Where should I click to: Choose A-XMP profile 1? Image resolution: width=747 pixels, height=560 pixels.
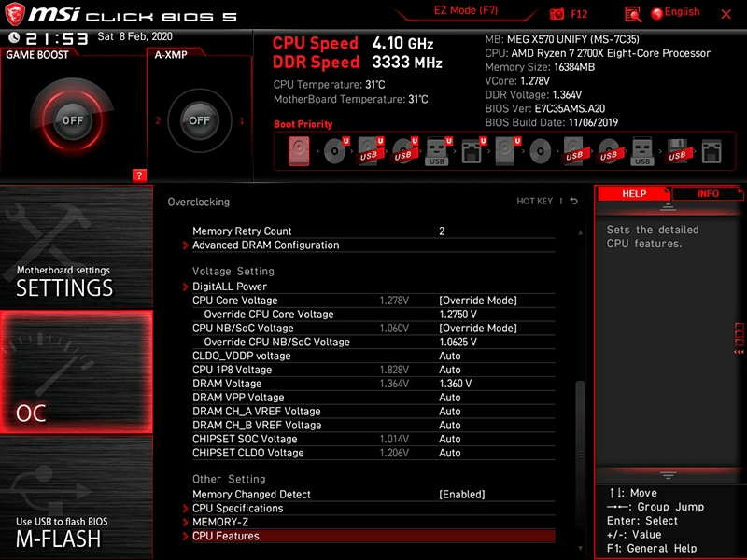point(242,120)
